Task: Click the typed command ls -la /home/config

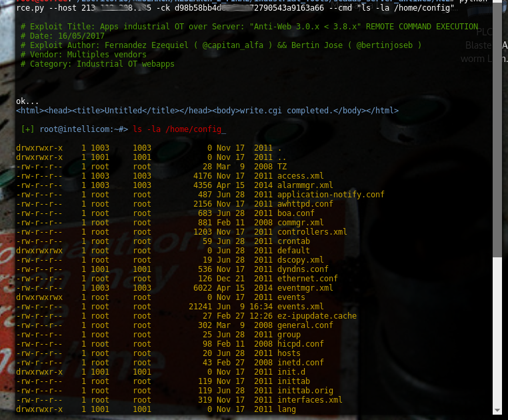Action: click(x=177, y=129)
